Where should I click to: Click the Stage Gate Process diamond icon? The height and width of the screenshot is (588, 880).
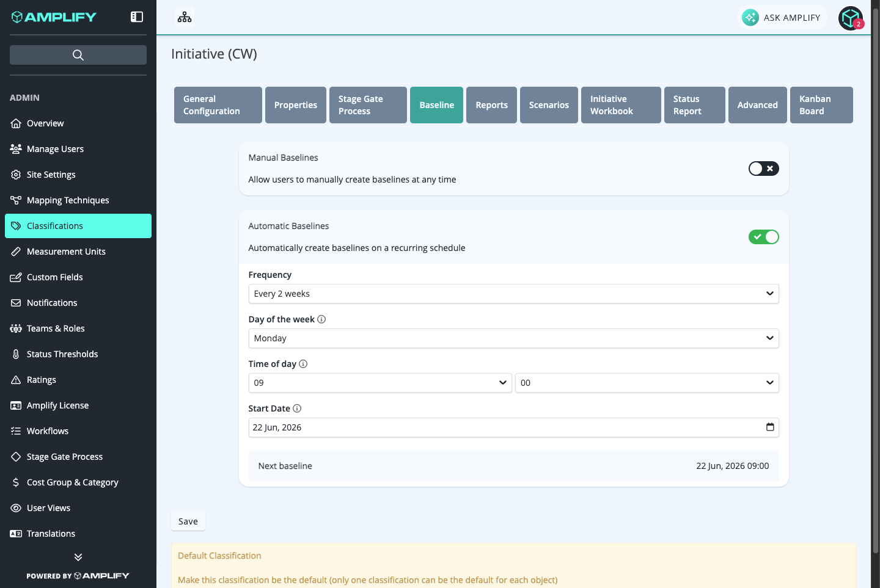click(x=16, y=457)
